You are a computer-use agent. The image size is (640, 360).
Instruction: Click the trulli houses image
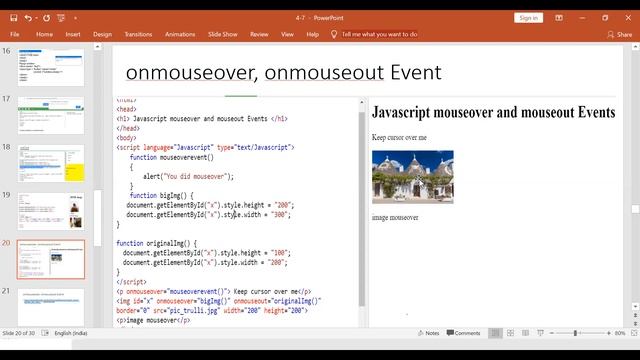tap(413, 177)
